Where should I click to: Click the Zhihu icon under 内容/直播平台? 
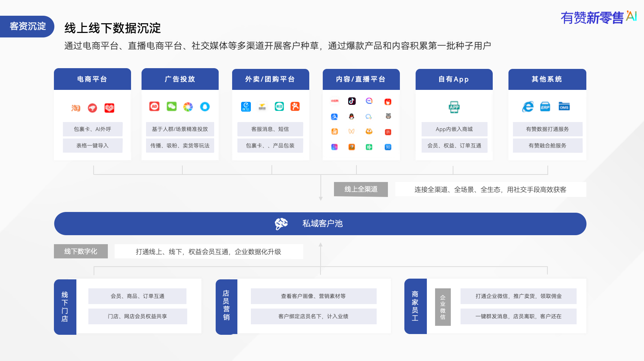click(x=388, y=147)
